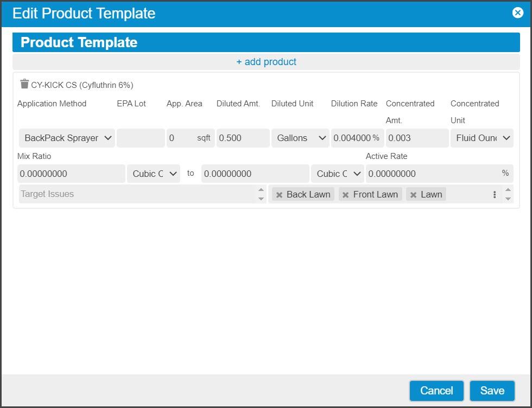Click the Active Rate input field
Screen dimensions: 532x408
point(432,174)
